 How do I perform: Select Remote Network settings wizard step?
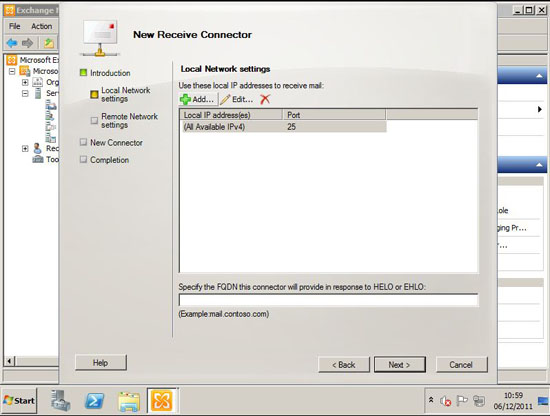129,121
